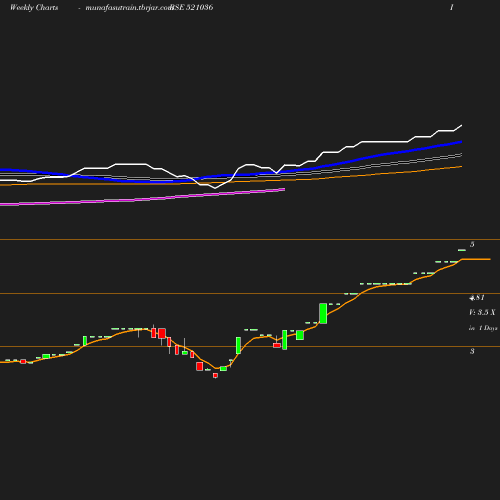Screen dimensions: 500x500
Task: Click the tallest green candlestick near 4.81 line
Action: (x=323, y=313)
